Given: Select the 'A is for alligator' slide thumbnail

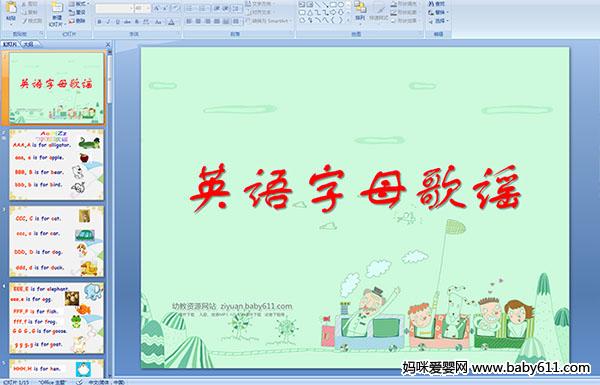Looking at the screenshot, I should tap(56, 165).
